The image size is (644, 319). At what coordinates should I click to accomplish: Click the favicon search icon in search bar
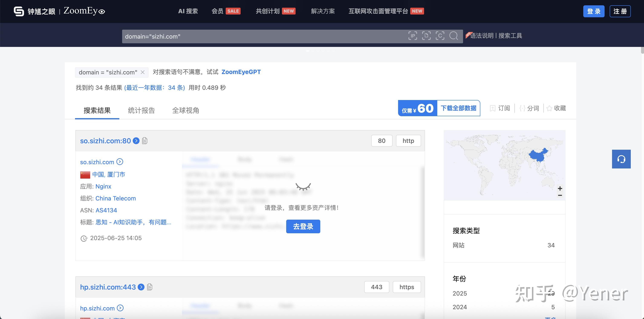coord(440,36)
